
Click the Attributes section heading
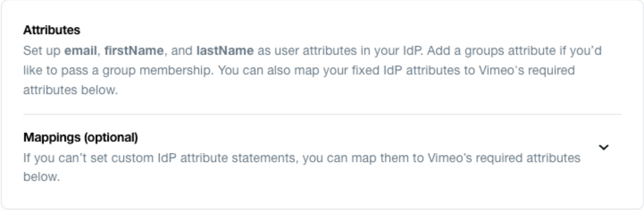point(52,30)
